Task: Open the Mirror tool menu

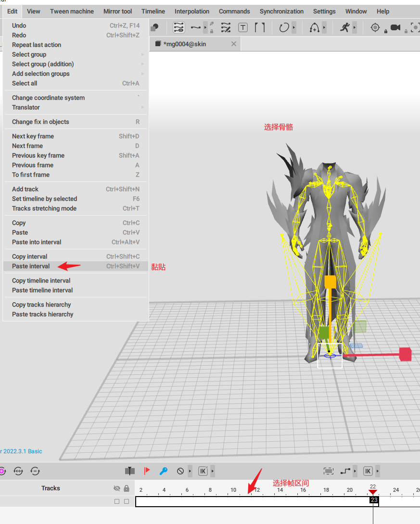Action: pyautogui.click(x=117, y=12)
